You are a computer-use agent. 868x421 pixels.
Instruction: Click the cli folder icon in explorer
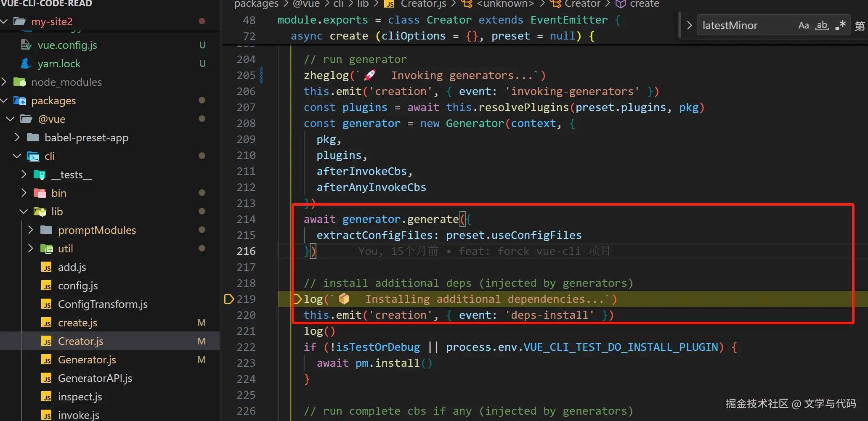pos(33,156)
